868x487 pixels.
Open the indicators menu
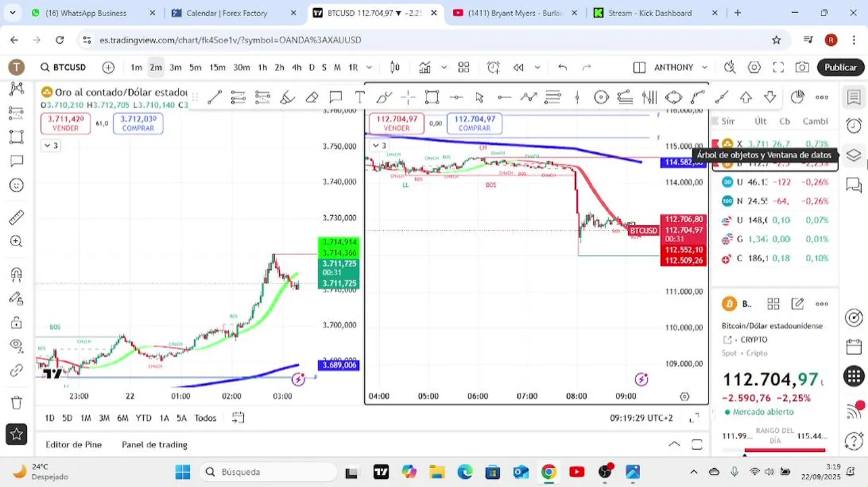(x=425, y=67)
